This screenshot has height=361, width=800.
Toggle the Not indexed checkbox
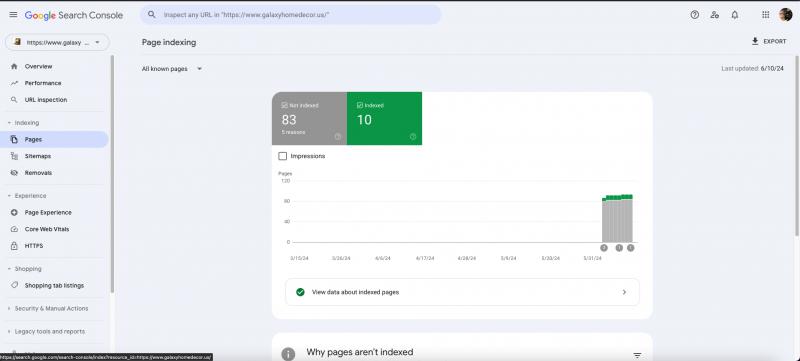click(285, 105)
